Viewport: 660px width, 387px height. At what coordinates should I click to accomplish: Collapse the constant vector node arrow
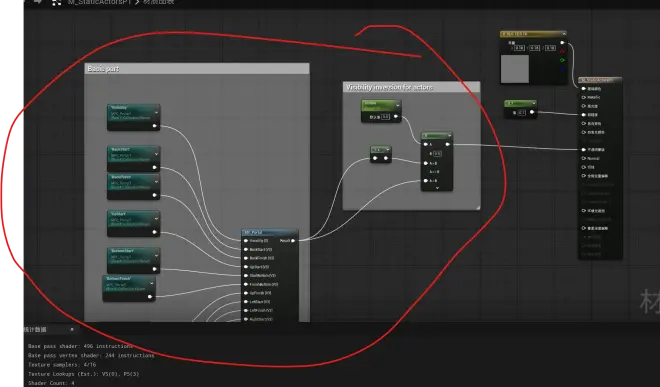pyautogui.click(x=564, y=33)
